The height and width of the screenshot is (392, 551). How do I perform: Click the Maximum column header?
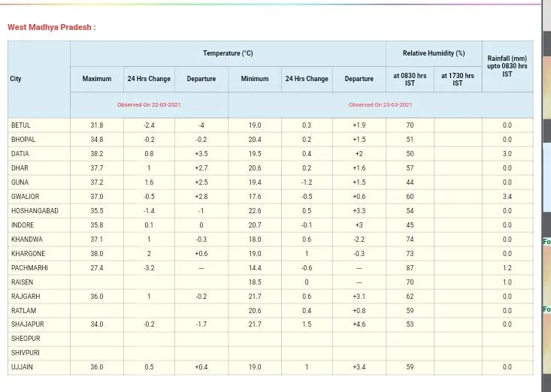pos(97,79)
